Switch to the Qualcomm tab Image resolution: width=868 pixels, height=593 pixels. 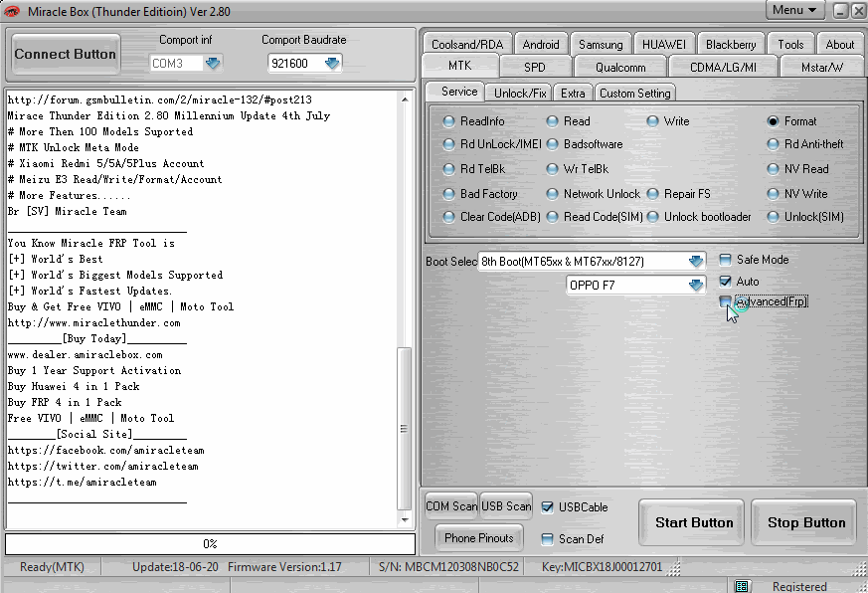pyautogui.click(x=620, y=67)
